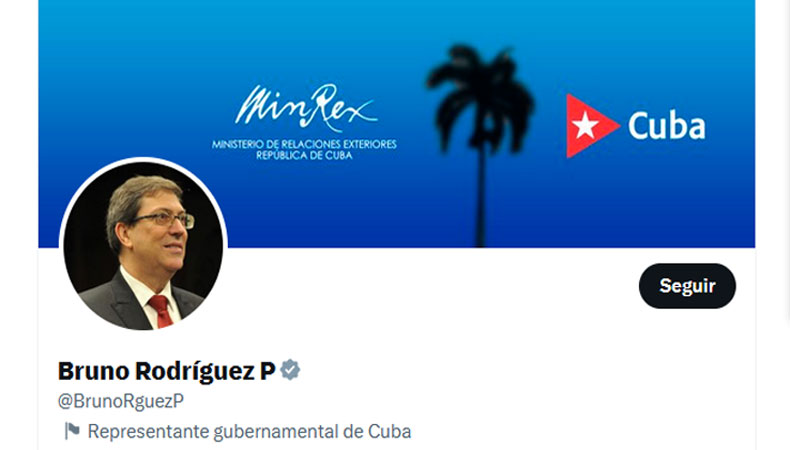This screenshot has height=450, width=790.
Task: Click República de Cuba banner text
Action: click(x=304, y=155)
